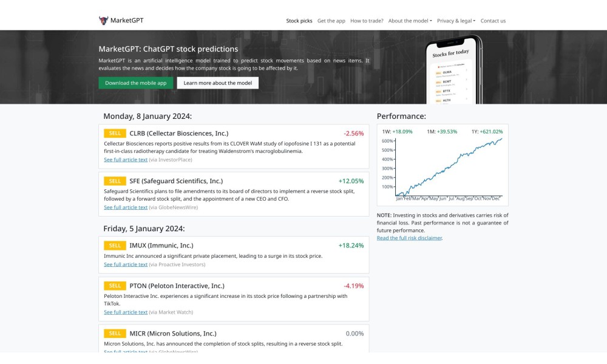
Task: Click the SELL badge on MICR card
Action: click(115, 334)
